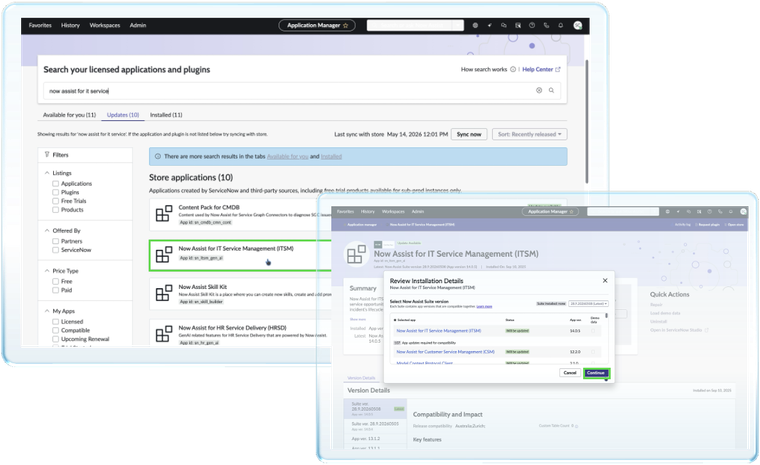Check the Licensed checkbox under My Apps
Screen dimensions: 760x465
click(x=56, y=322)
